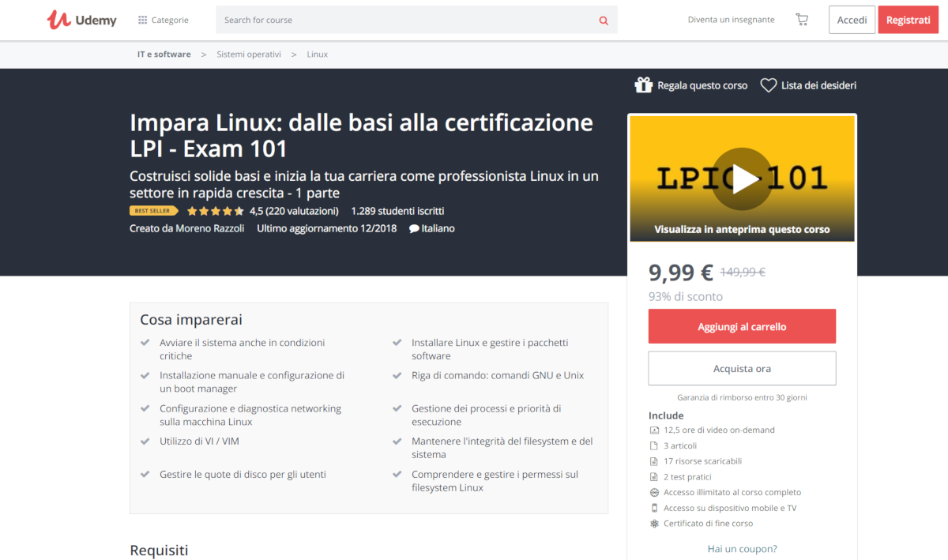
Task: Open the shopping cart icon
Action: 802,20
